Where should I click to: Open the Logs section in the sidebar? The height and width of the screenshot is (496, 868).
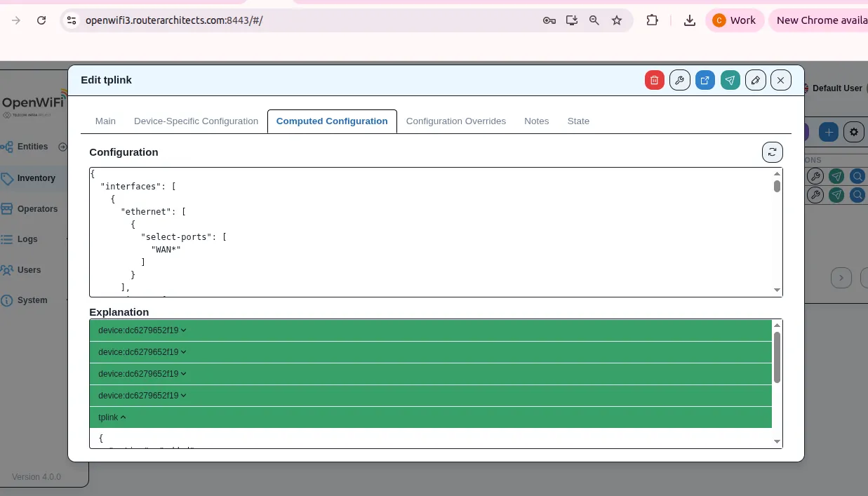[27, 239]
